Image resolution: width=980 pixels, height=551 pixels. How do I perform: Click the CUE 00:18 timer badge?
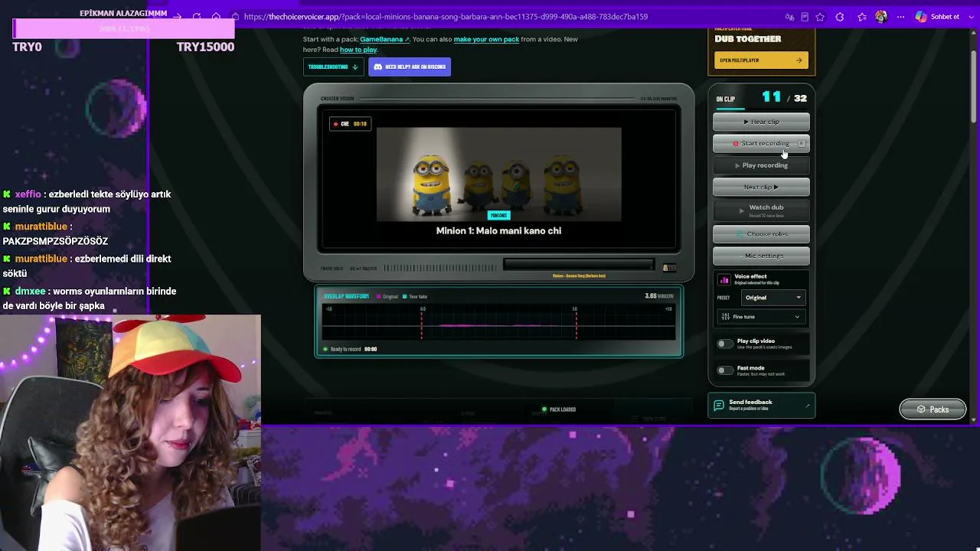(350, 124)
